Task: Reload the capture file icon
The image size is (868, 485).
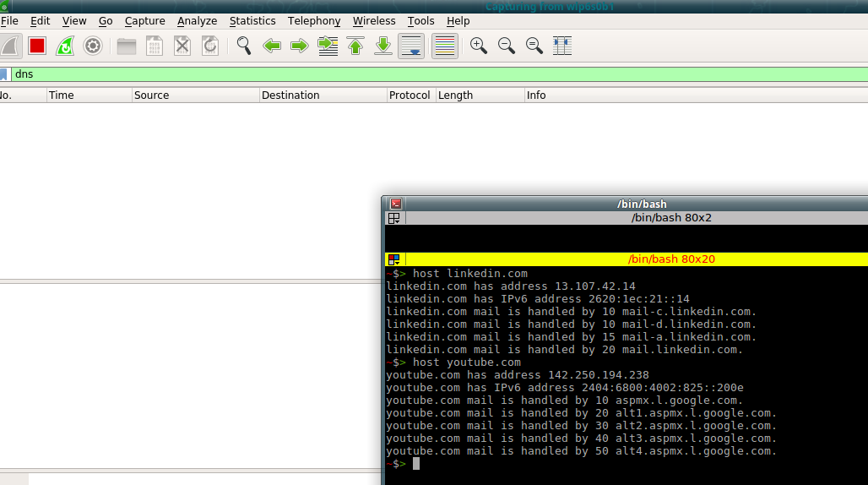Action: (209, 46)
